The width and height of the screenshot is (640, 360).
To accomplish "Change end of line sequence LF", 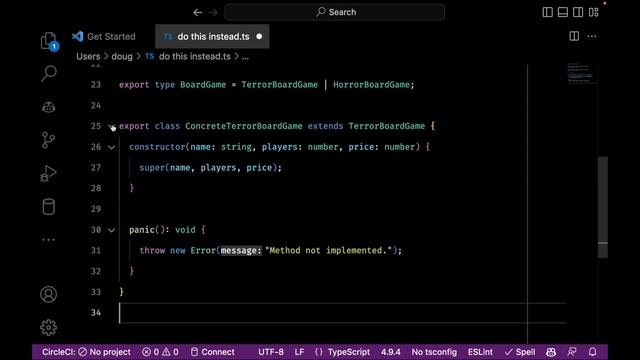I will (x=299, y=352).
